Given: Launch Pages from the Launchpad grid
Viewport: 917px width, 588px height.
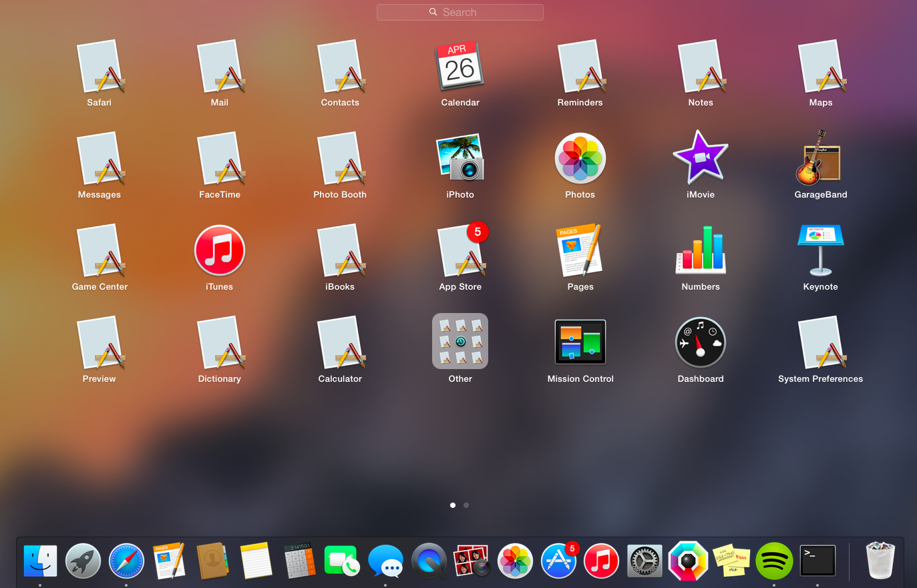Looking at the screenshot, I should coord(579,250).
